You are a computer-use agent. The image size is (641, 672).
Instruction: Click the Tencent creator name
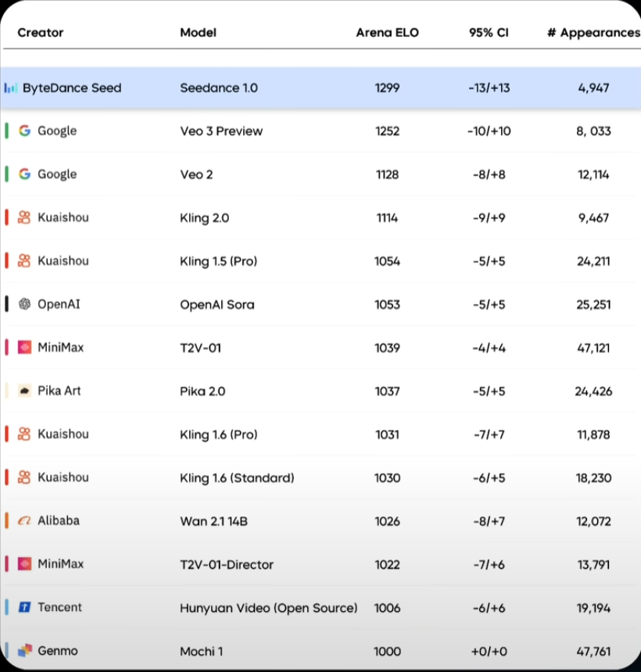pos(59,607)
